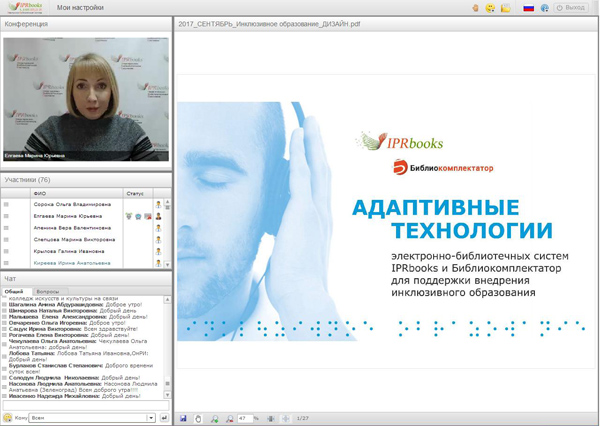Viewport: 600px width, 426px height.
Task: Sort by the Статус column header
Action: 138,193
